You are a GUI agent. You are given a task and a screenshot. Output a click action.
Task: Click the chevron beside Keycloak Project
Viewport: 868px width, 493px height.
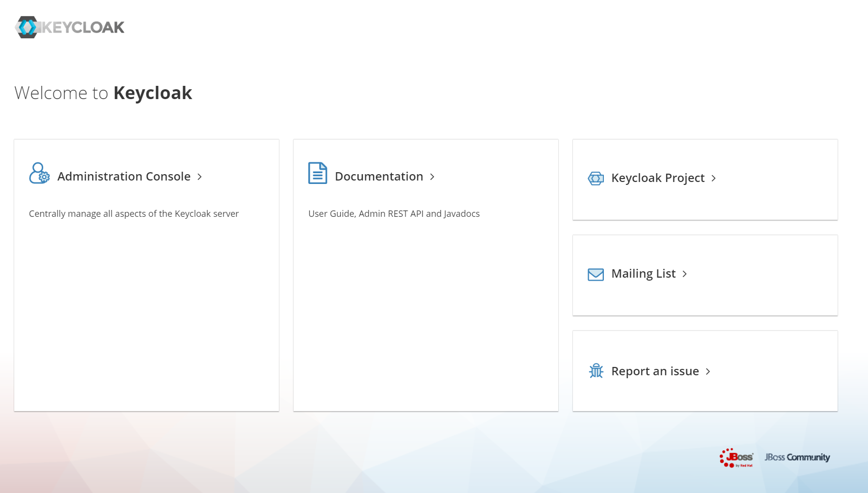[x=714, y=178]
